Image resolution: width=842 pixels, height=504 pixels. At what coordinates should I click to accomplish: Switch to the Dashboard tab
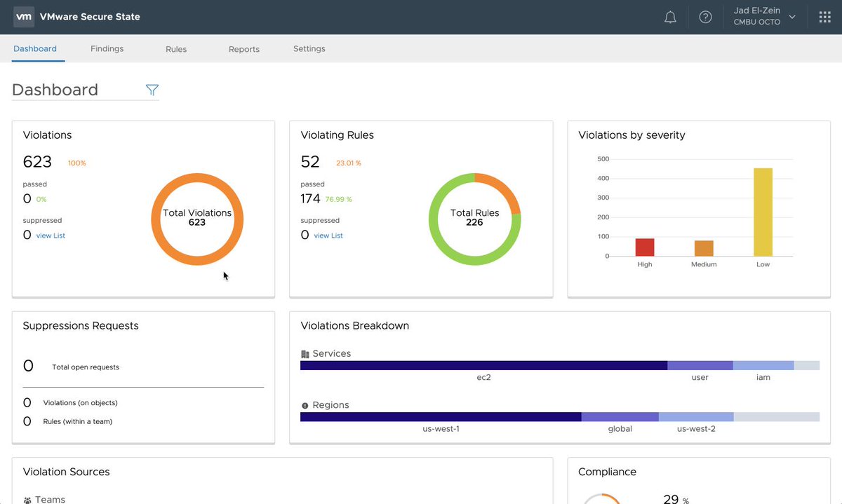coord(35,49)
